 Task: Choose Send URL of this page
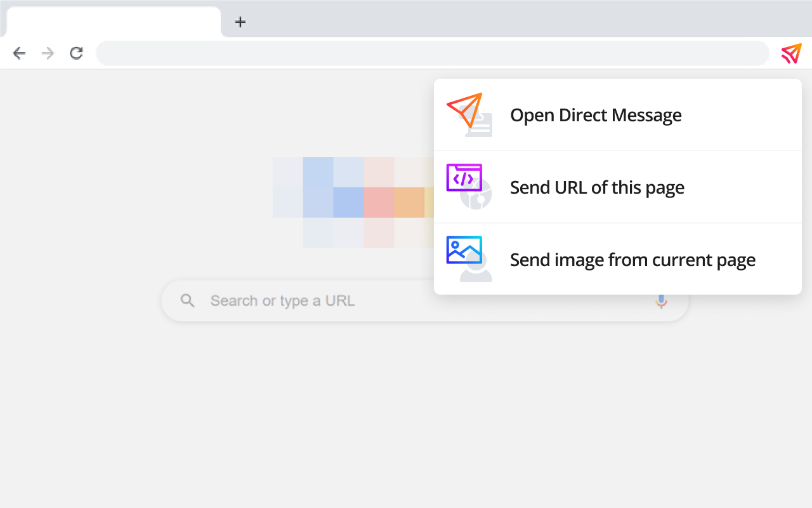pyautogui.click(x=618, y=187)
